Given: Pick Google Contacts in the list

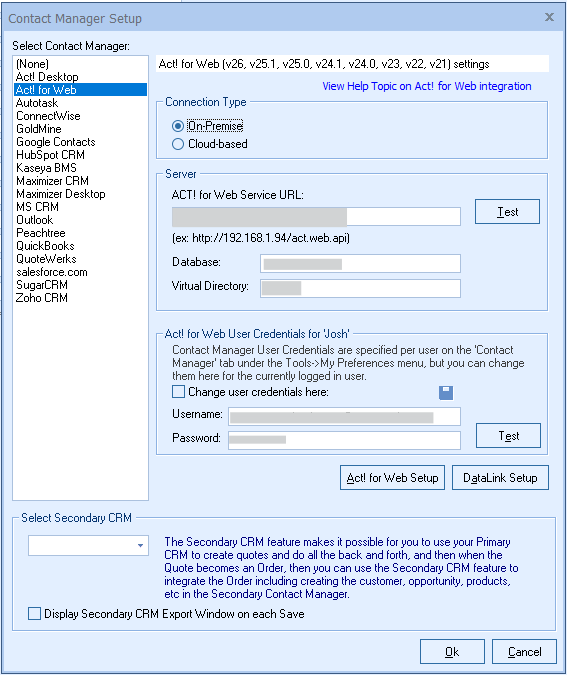Looking at the screenshot, I should 81,142.
